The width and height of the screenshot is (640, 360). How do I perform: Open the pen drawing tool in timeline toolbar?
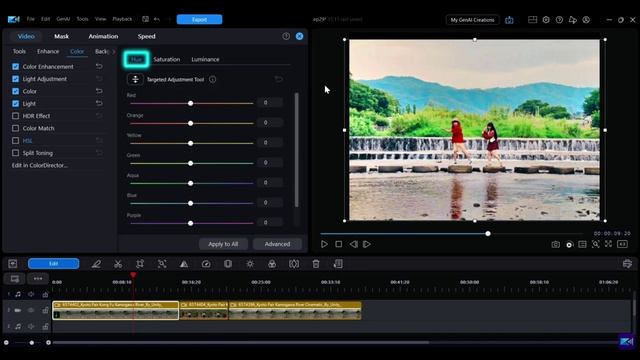pyautogui.click(x=96, y=264)
